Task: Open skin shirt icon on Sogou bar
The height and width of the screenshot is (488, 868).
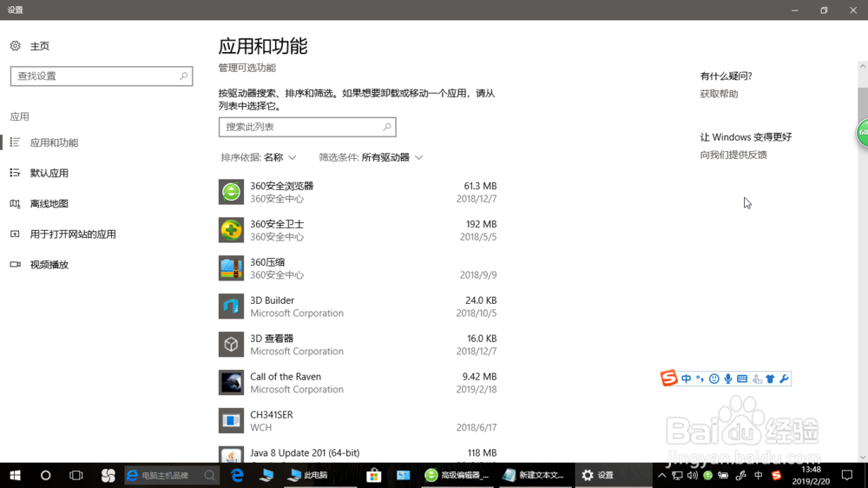Action: [770, 379]
